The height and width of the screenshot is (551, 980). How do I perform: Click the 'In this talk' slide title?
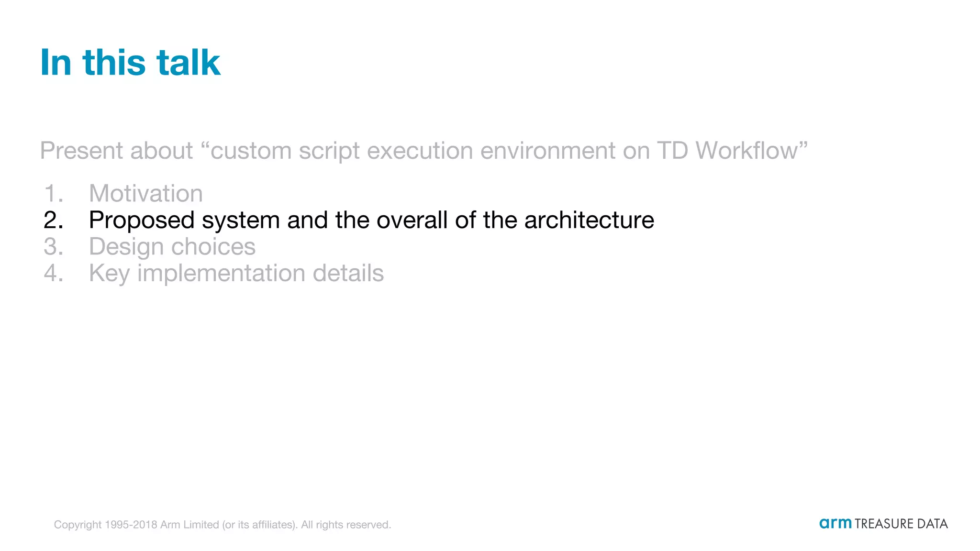pyautogui.click(x=130, y=62)
